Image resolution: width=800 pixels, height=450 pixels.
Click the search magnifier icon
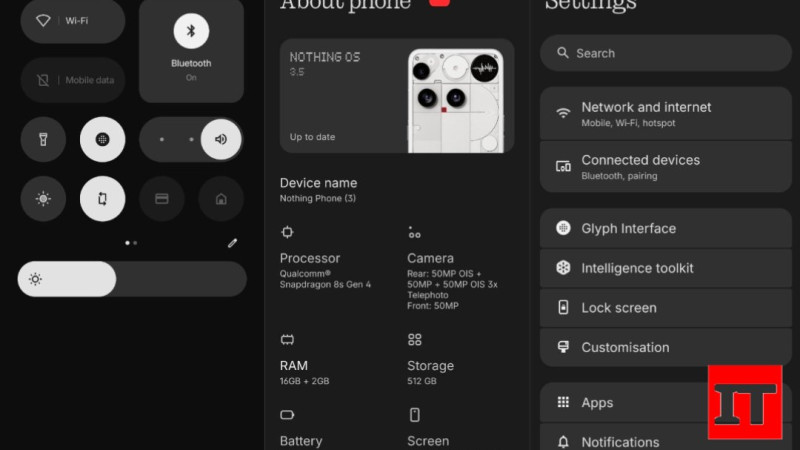click(x=563, y=53)
